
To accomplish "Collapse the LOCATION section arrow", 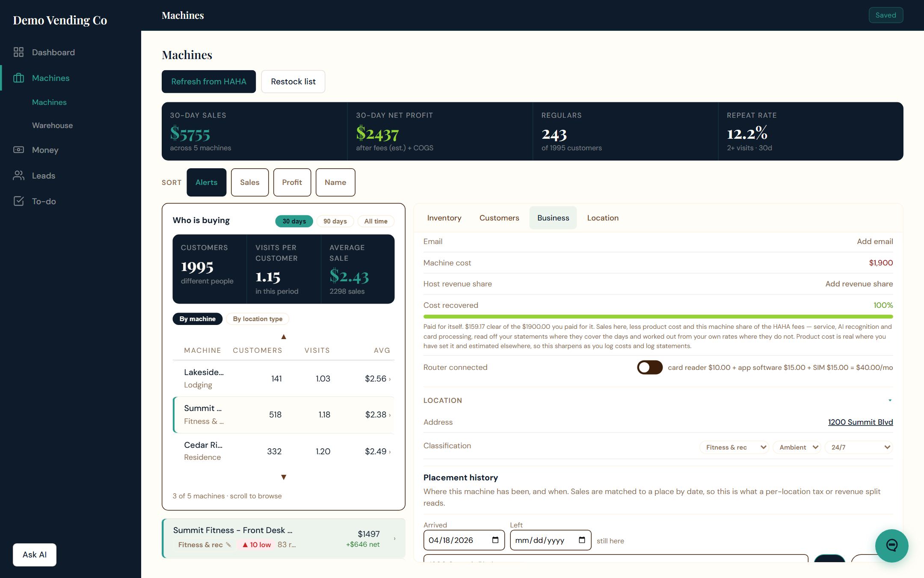I will tap(890, 400).
